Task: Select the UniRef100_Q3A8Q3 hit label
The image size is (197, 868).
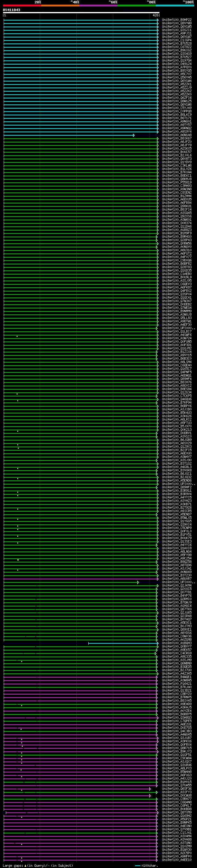Action: click(x=177, y=717)
